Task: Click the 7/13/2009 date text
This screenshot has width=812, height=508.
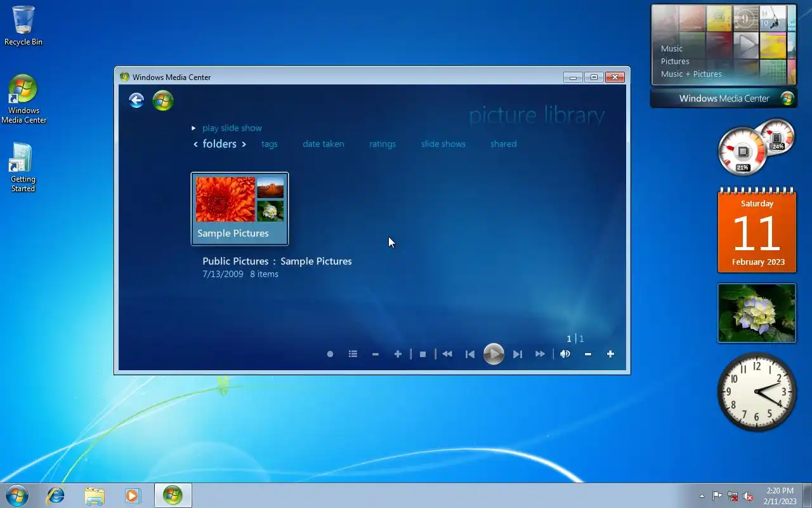Action: [223, 274]
